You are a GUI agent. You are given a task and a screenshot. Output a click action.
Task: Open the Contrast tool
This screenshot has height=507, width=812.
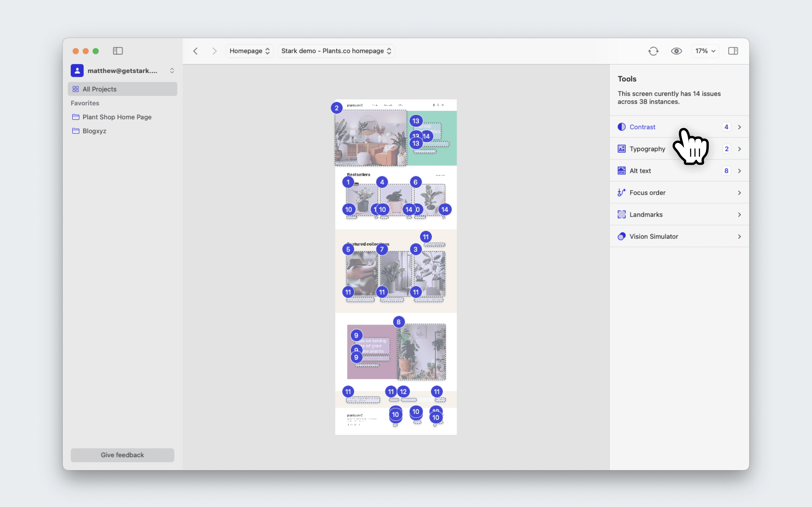pos(642,127)
